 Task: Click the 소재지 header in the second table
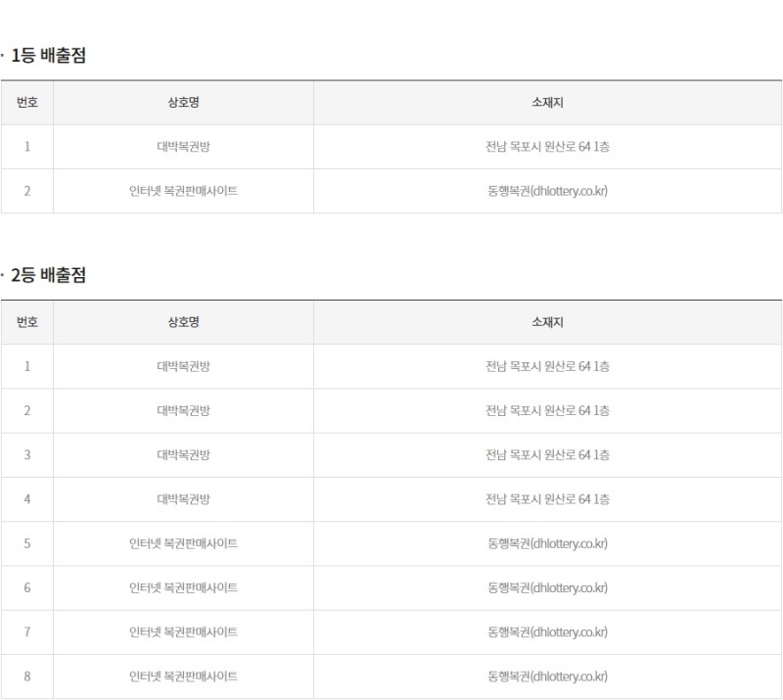pos(547,322)
